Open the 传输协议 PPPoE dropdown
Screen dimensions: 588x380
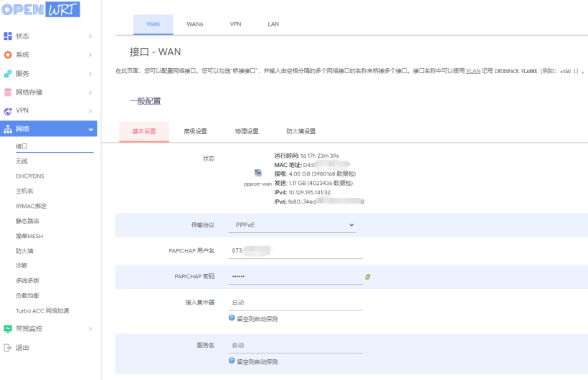pyautogui.click(x=295, y=225)
